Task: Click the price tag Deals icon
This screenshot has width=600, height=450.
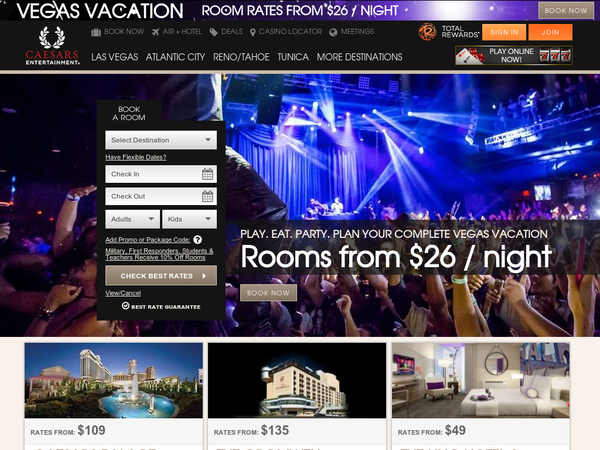Action: (x=213, y=32)
